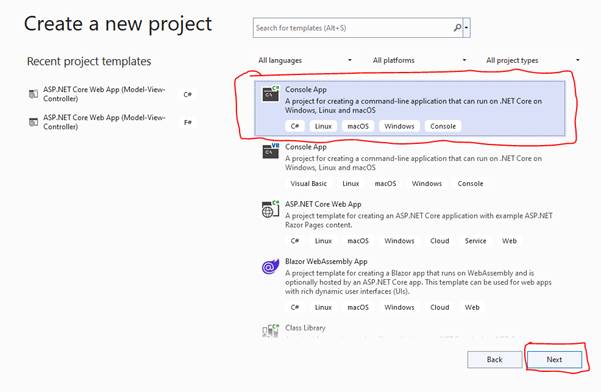Viewport: 601px width, 392px height.
Task: Click Console tag on the C# Console App
Action: [x=443, y=126]
